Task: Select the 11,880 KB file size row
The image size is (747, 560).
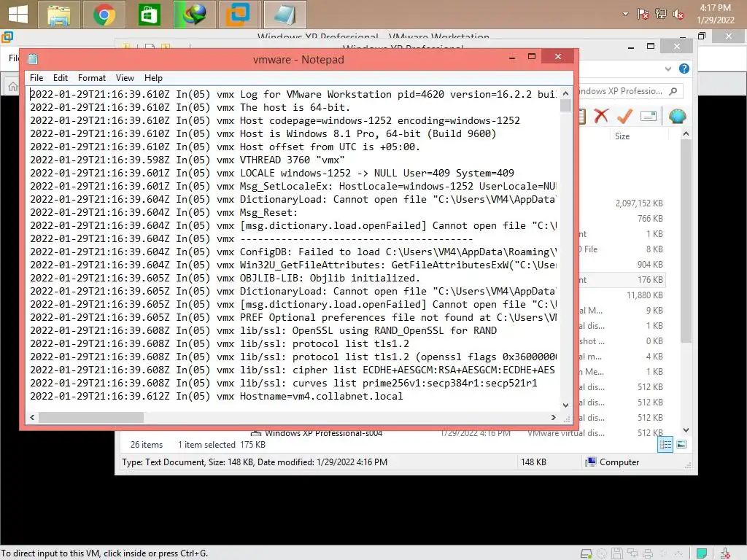Action: click(x=645, y=295)
